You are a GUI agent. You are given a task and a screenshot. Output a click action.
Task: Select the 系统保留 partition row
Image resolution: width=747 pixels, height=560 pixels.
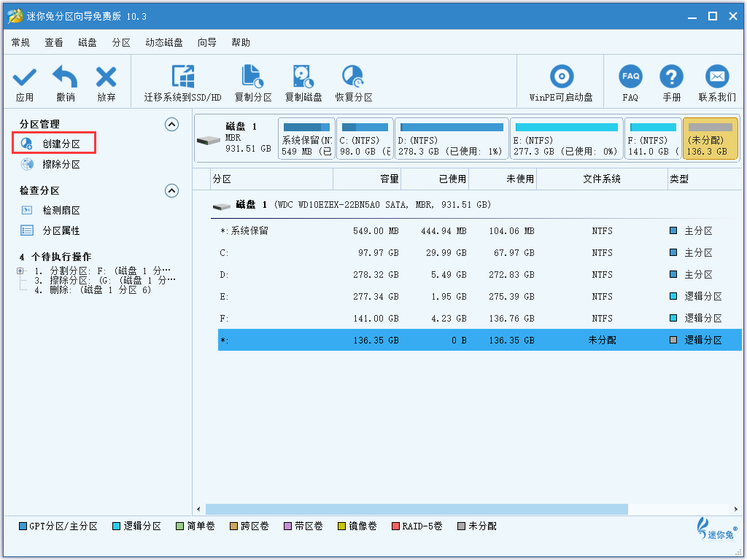pyautogui.click(x=480, y=231)
